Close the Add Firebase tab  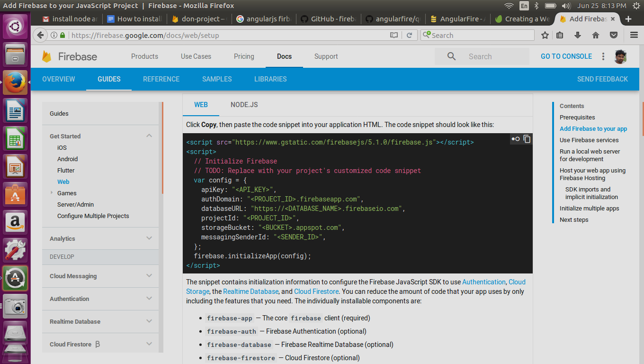click(613, 19)
